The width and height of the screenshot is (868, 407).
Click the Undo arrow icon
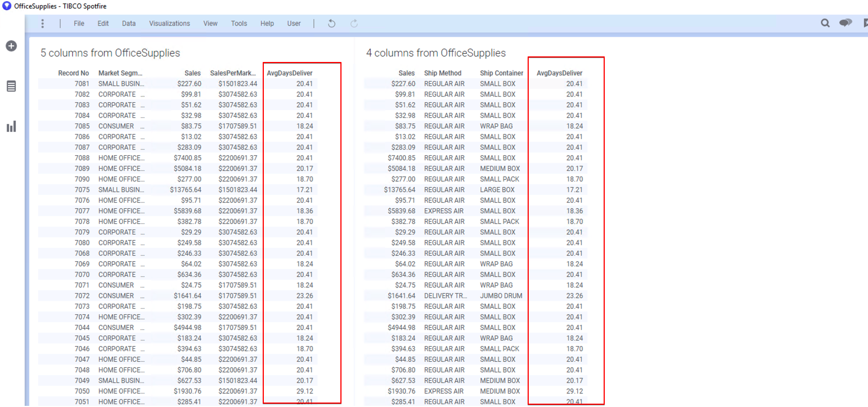point(331,23)
